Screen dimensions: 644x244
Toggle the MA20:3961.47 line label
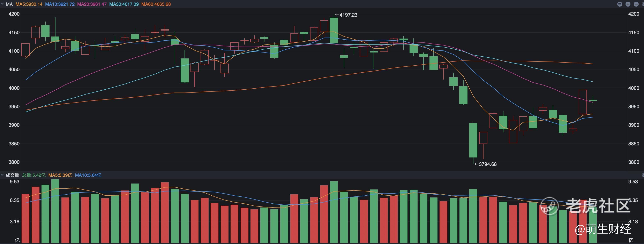pyautogui.click(x=92, y=4)
